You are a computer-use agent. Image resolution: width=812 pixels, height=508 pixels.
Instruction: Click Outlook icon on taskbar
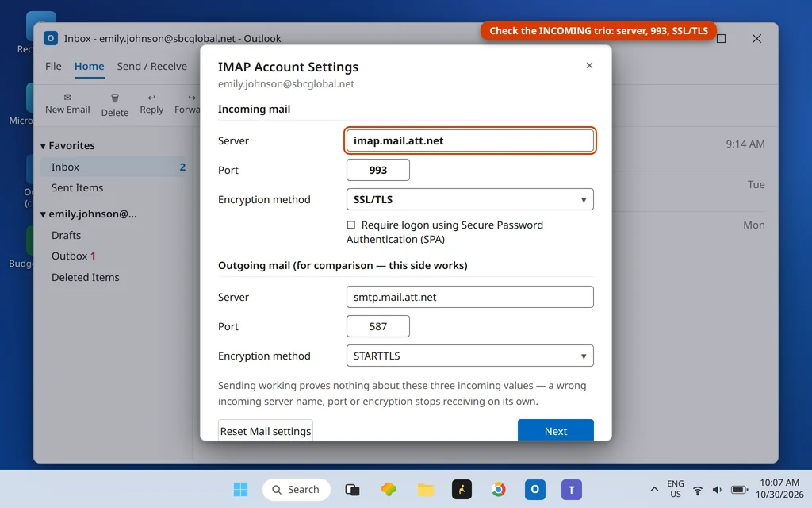(535, 489)
